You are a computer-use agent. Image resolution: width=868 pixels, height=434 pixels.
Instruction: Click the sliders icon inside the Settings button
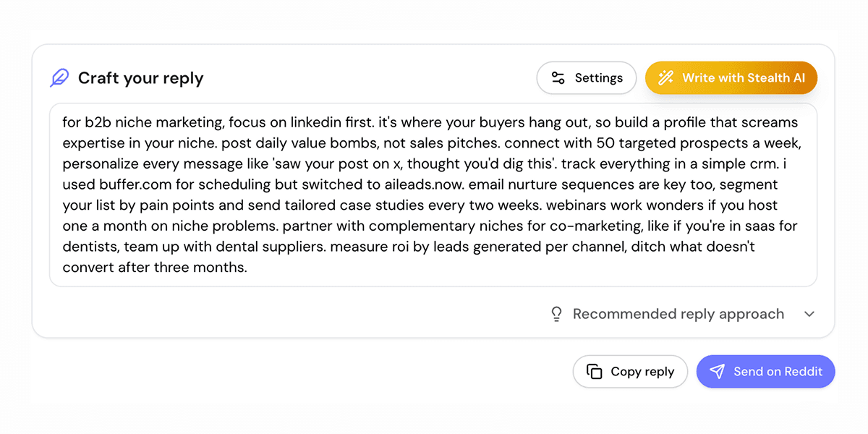[x=559, y=77]
